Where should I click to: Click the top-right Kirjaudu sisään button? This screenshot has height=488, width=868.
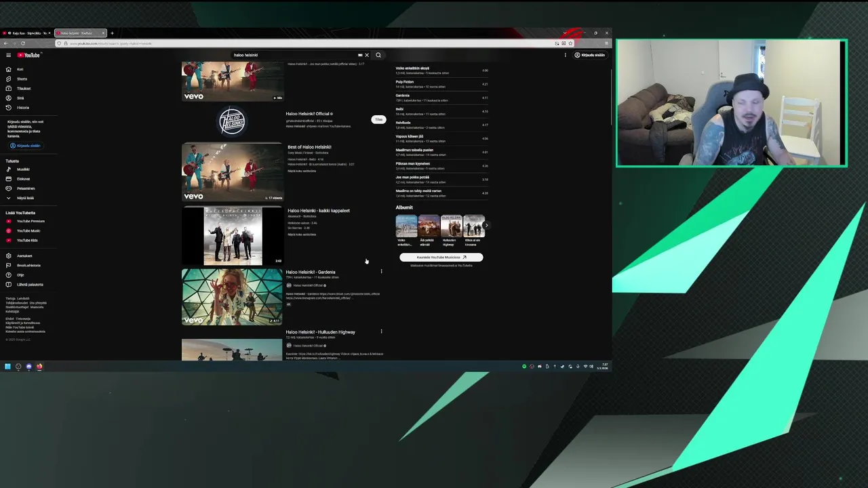[x=590, y=55]
